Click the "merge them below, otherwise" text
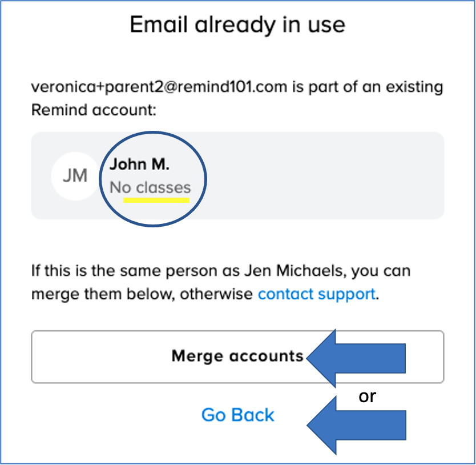The image size is (476, 465). [142, 294]
